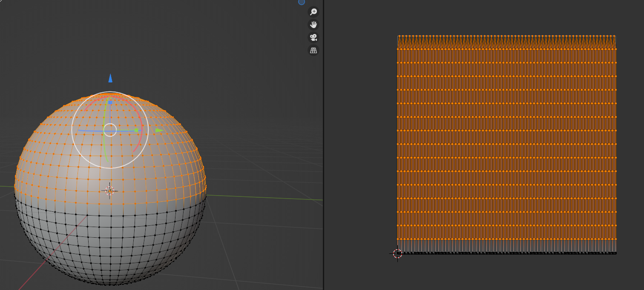Image resolution: width=644 pixels, height=290 pixels.
Task: Click the divider between viewport and UV editor
Action: point(324,145)
